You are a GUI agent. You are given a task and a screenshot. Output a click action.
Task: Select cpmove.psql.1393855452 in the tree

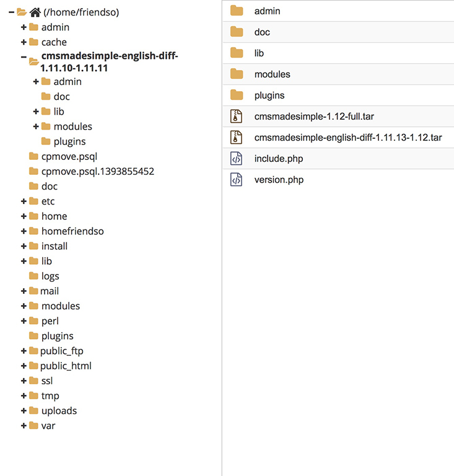97,171
